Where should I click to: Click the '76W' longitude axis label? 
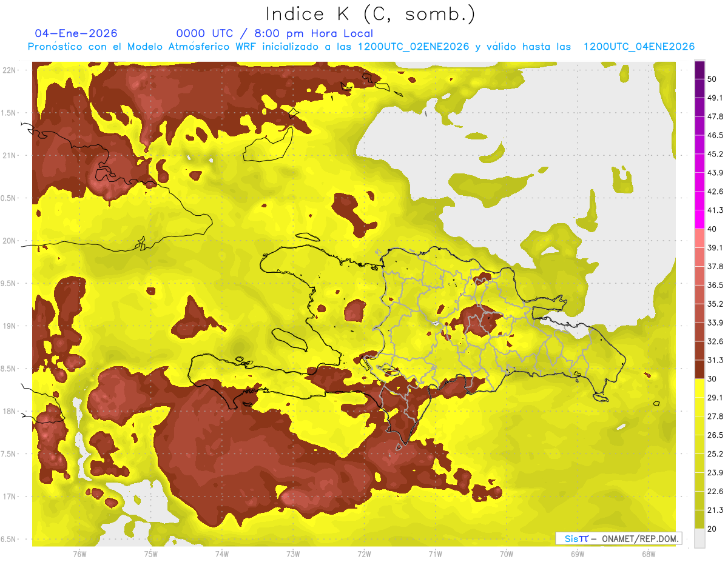click(79, 554)
